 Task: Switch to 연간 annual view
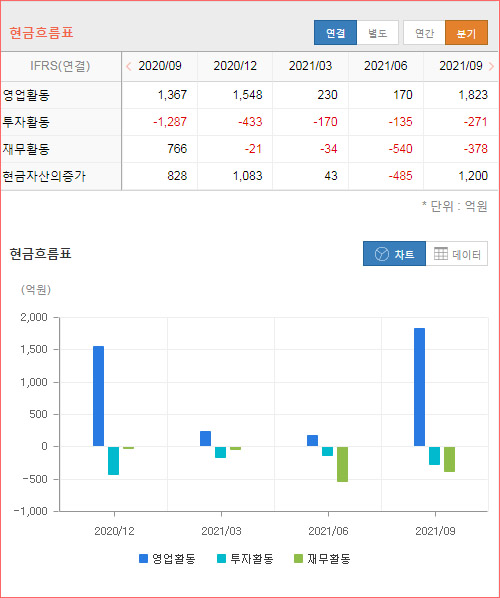(424, 33)
